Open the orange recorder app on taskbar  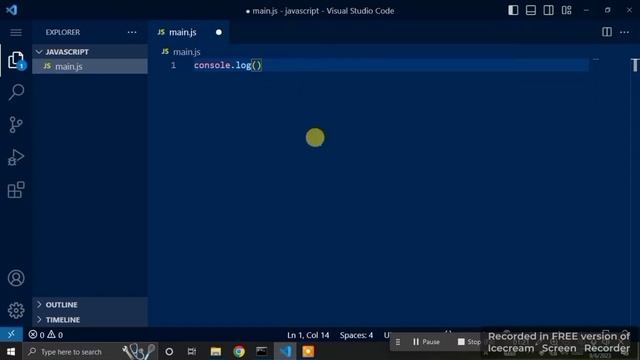pyautogui.click(x=308, y=351)
